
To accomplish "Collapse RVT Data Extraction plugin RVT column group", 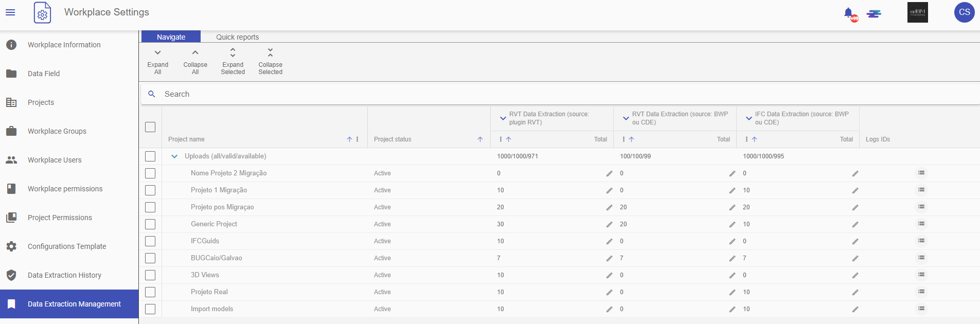I will (x=503, y=118).
